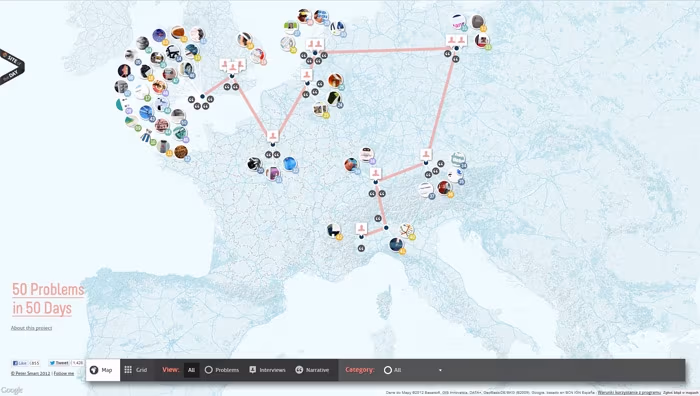This screenshot has height=396, width=700.
Task: Open the black and yellow-green thumbnail below the orange one
Action: [334, 98]
